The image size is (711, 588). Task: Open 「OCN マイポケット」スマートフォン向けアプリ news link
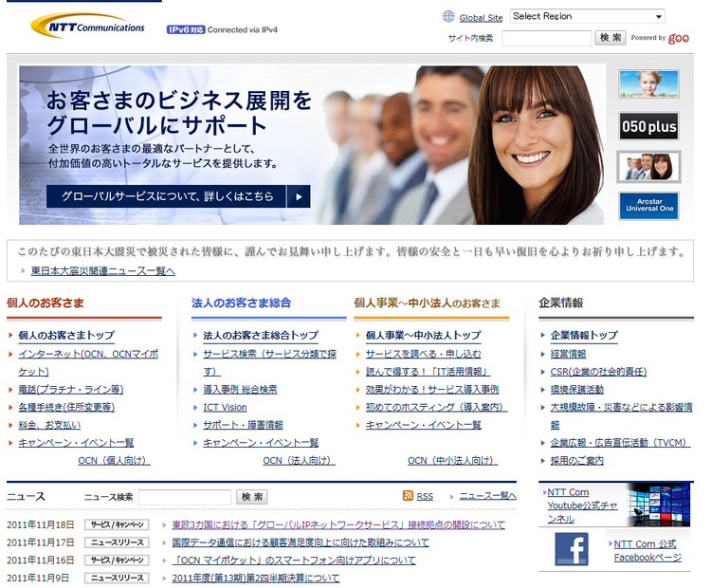pyautogui.click(x=294, y=560)
